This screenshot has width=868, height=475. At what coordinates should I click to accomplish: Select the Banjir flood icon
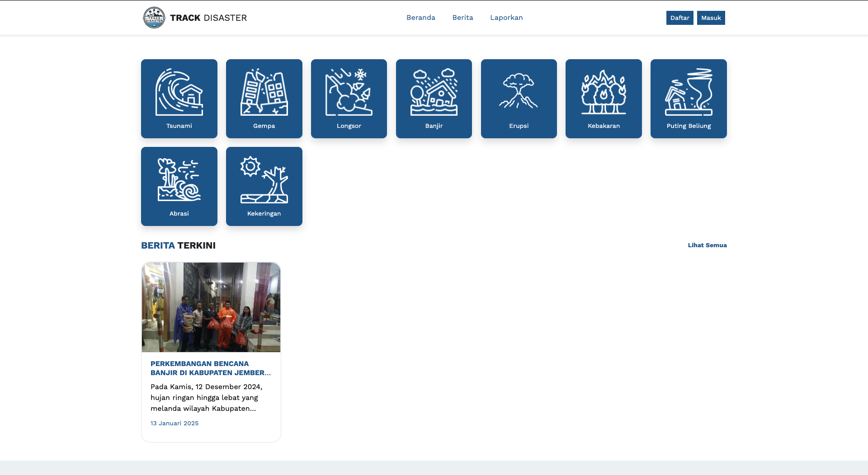(434, 93)
